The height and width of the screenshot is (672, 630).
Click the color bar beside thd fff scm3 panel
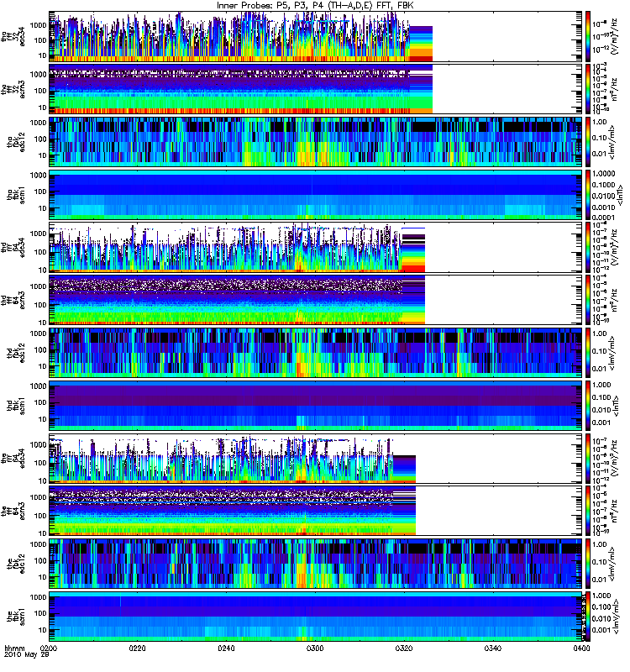click(x=588, y=300)
